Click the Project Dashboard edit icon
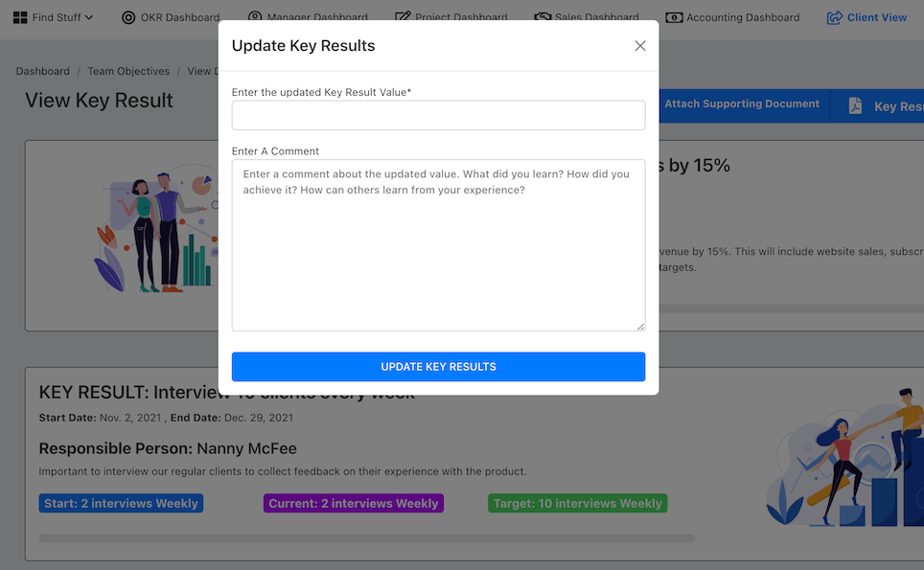The width and height of the screenshot is (924, 570). tap(403, 17)
